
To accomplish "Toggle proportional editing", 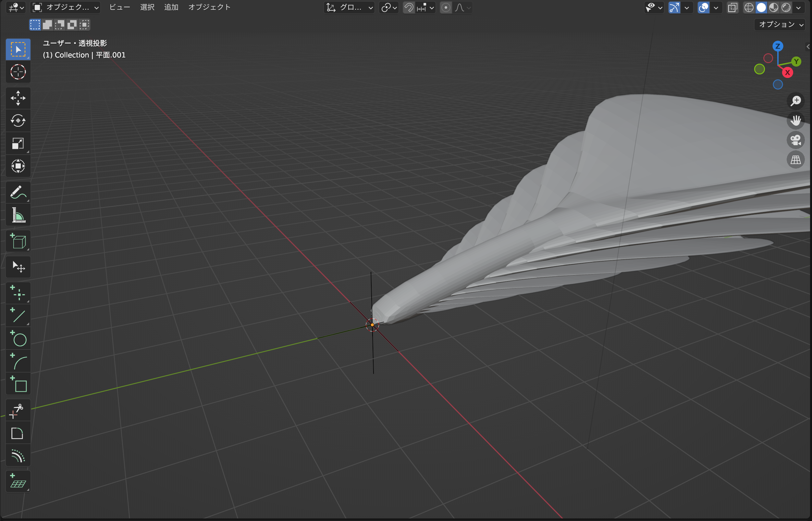I will click(x=446, y=7).
